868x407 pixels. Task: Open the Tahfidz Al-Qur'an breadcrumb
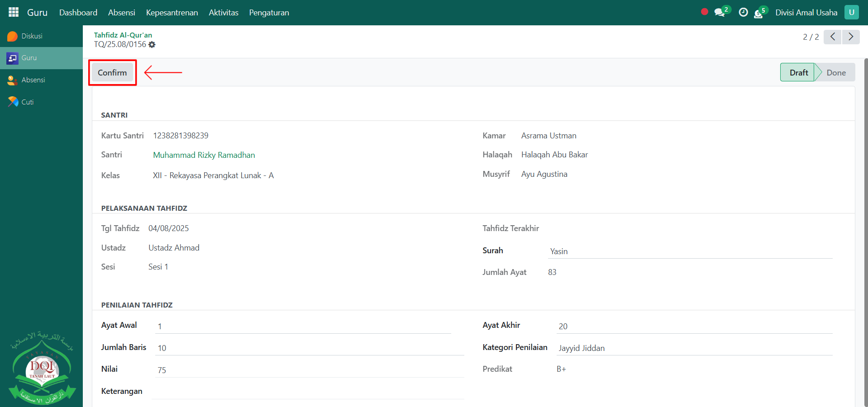(123, 35)
